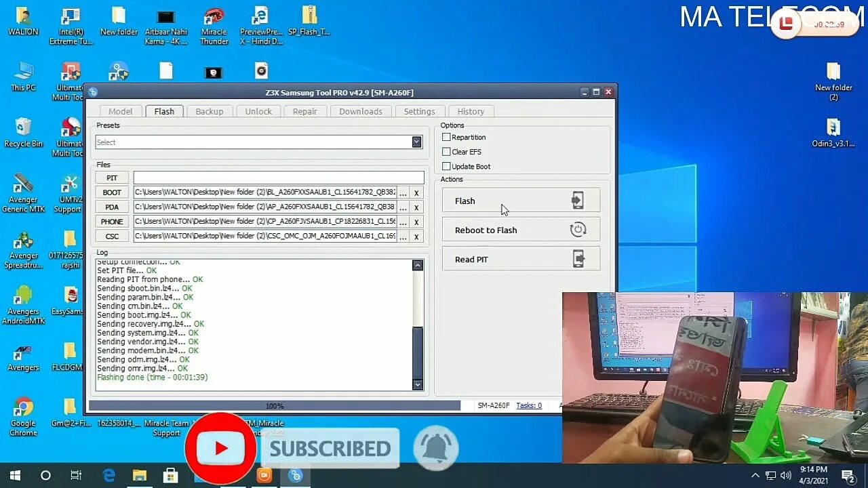This screenshot has height=488, width=868.
Task: Browse for CSC file with ... button
Action: pos(403,236)
